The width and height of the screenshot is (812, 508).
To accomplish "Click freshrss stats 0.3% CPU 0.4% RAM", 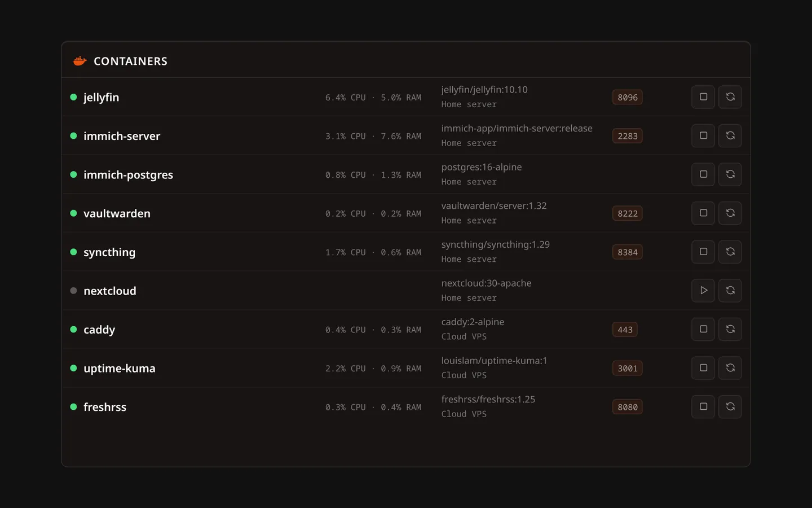I will pos(373,407).
